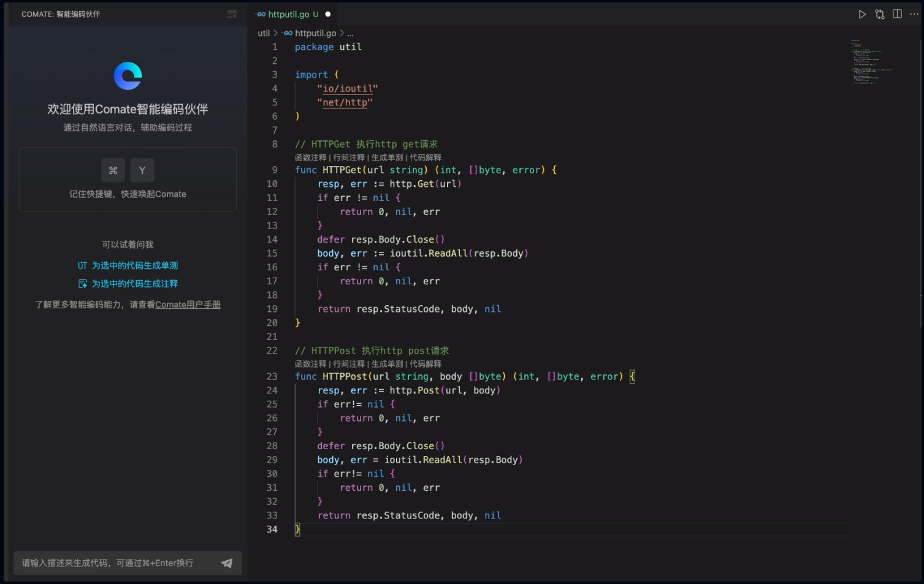Open the editor More Actions ellipsis
Screen dimensions: 924x584
(914, 14)
